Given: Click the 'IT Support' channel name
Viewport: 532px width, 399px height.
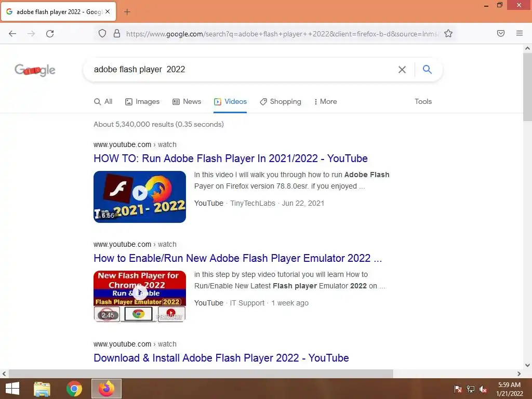Looking at the screenshot, I should (x=247, y=303).
